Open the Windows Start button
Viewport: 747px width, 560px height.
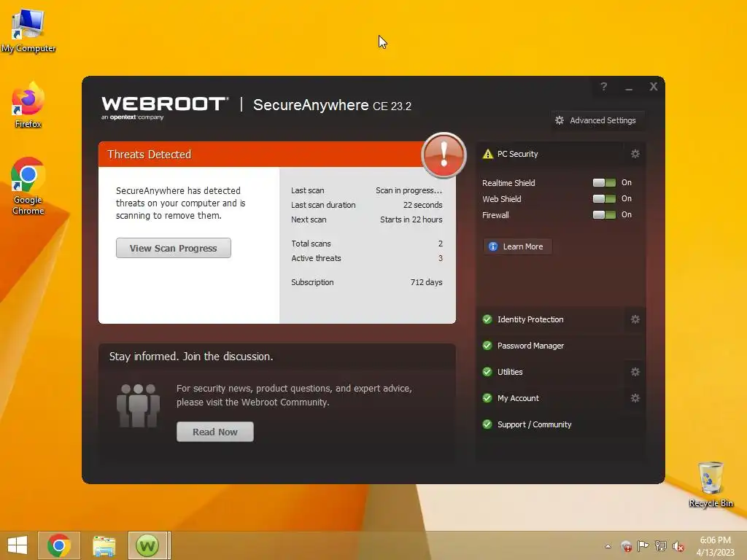pos(18,545)
